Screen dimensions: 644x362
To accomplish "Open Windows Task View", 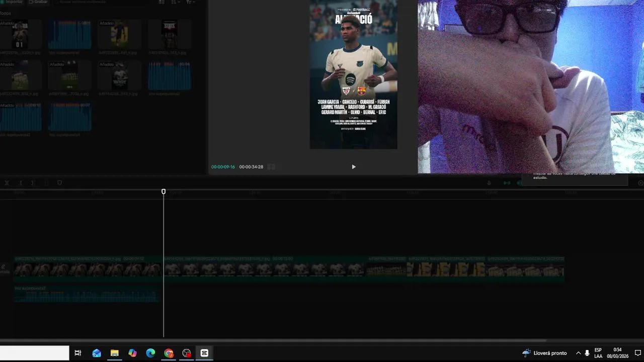I will click(x=78, y=353).
